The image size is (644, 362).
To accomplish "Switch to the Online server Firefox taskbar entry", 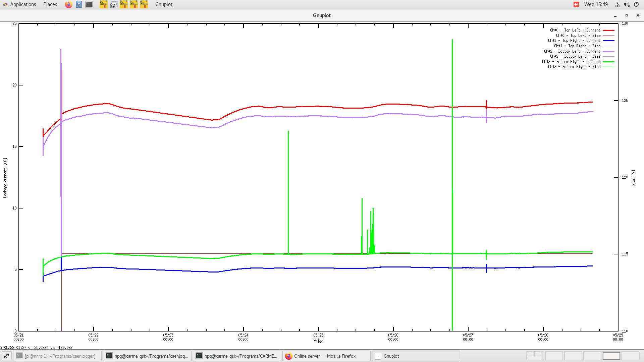I will 325,356.
